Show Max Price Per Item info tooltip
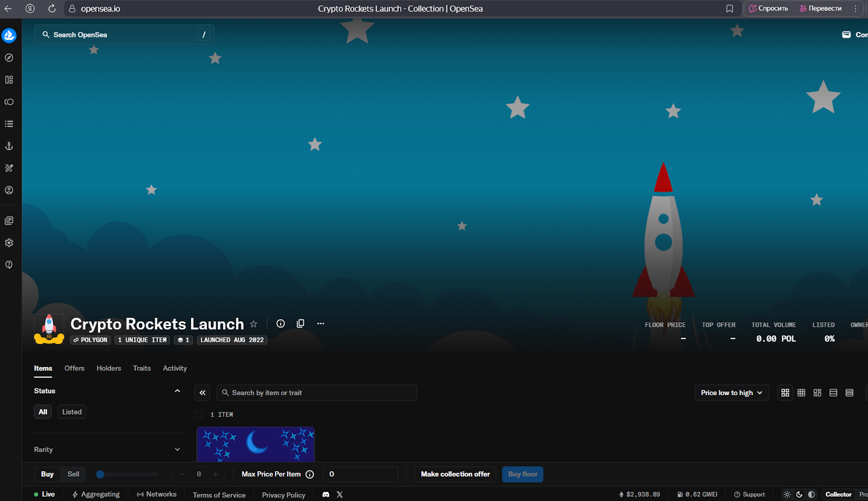The width and height of the screenshot is (868, 501). (x=310, y=474)
